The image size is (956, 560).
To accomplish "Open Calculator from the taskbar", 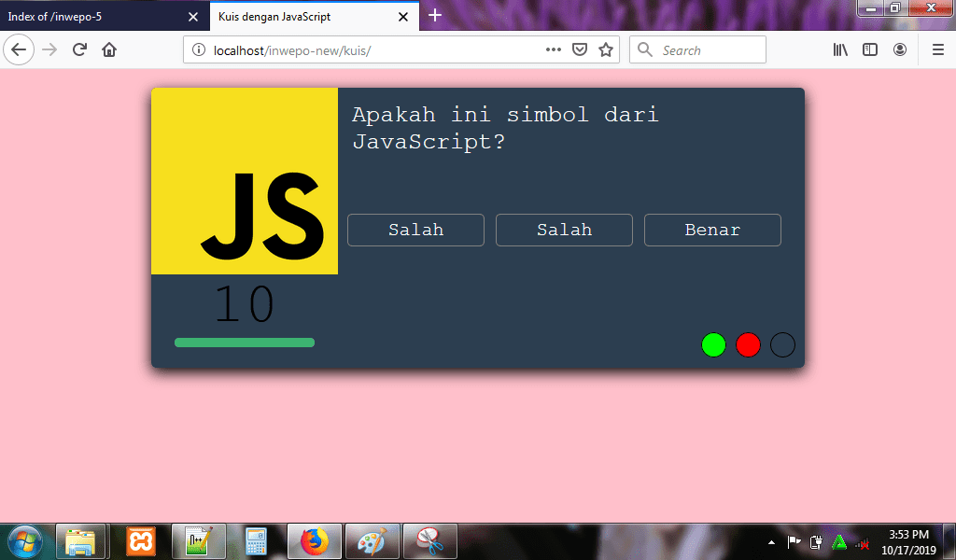I will click(256, 541).
